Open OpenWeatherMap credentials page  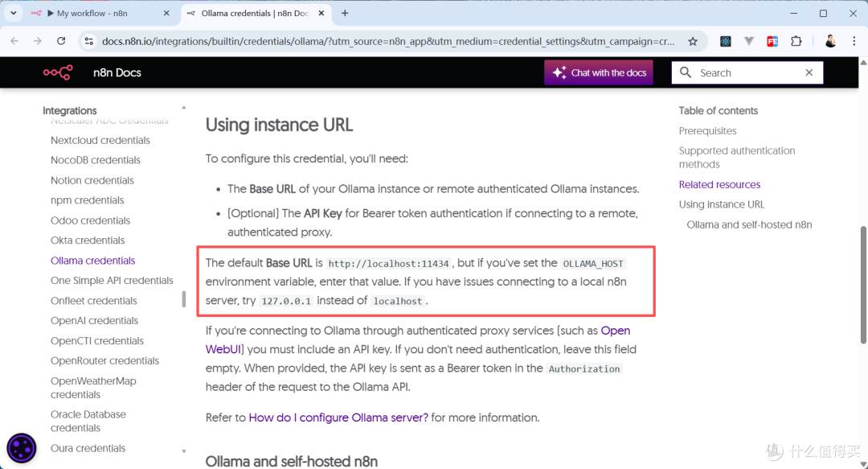point(93,388)
